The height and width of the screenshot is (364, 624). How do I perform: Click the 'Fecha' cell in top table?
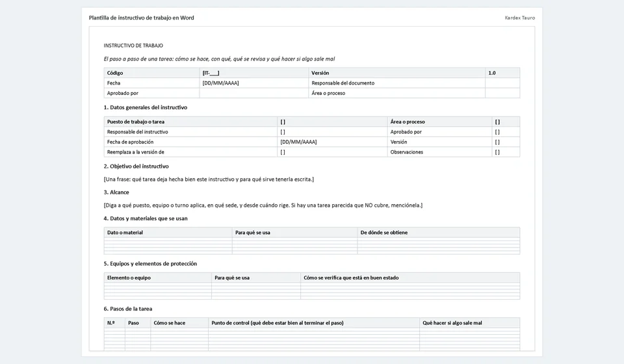click(x=151, y=83)
